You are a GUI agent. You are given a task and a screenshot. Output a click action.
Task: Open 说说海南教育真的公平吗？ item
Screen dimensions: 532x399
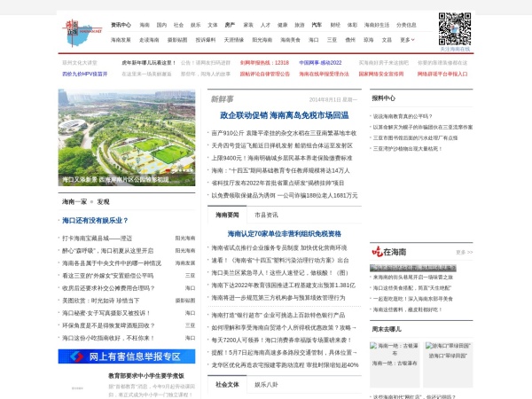tap(403, 116)
